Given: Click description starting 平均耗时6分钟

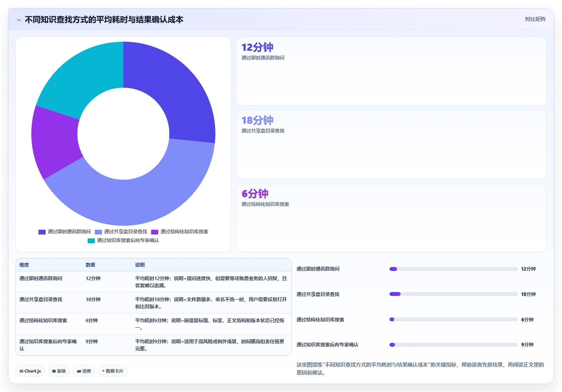Looking at the screenshot, I should pyautogui.click(x=210, y=324).
